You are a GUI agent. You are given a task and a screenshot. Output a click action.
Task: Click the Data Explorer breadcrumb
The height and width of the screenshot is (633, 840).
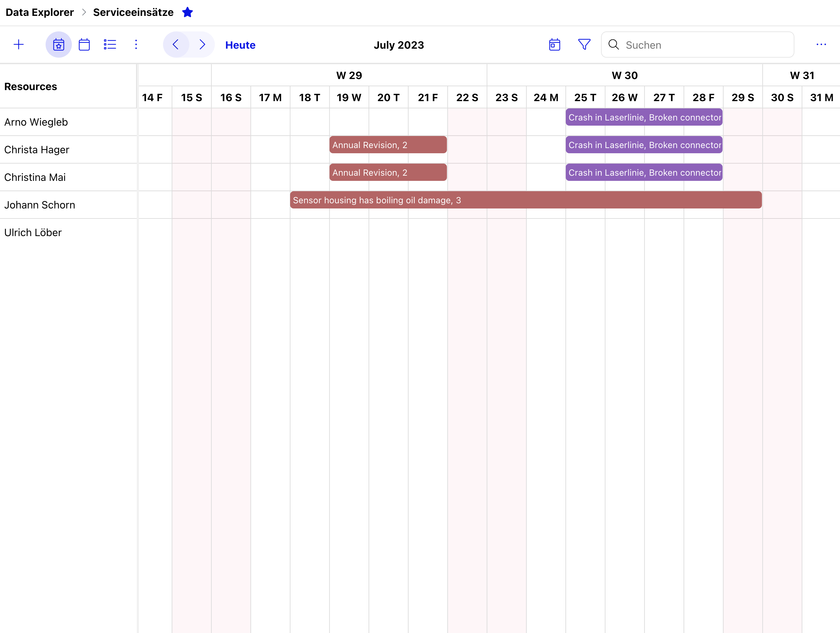click(x=39, y=12)
